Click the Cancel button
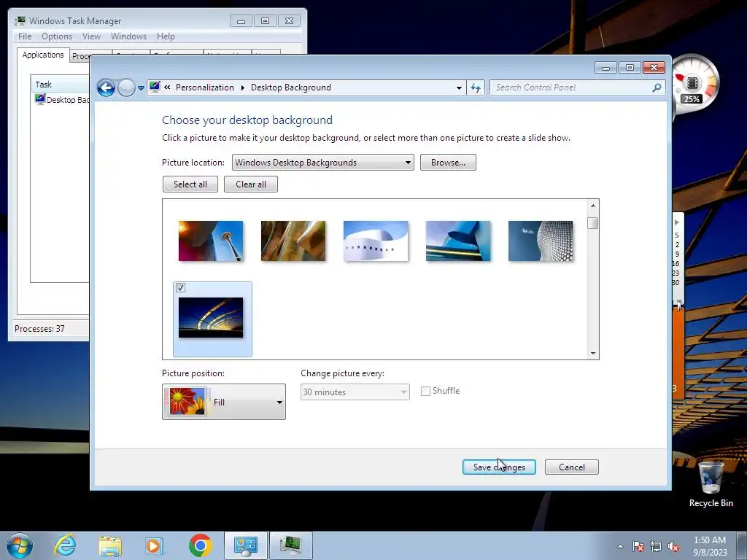Screen dimensions: 747x560 572,467
